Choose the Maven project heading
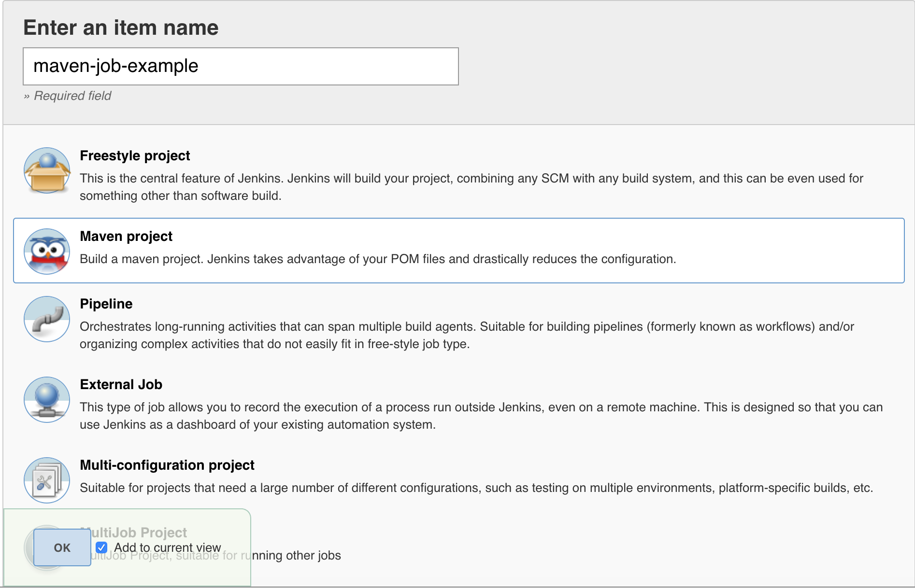Screen dimensions: 915x588 click(x=126, y=236)
